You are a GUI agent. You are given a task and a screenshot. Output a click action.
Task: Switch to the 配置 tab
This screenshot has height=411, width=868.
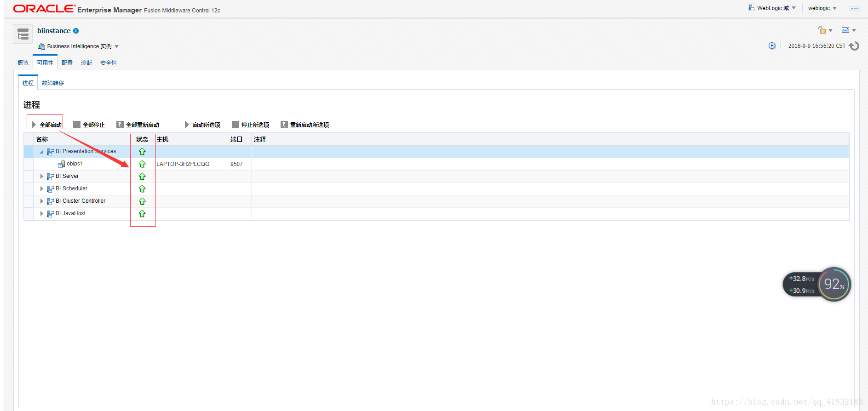tap(67, 63)
